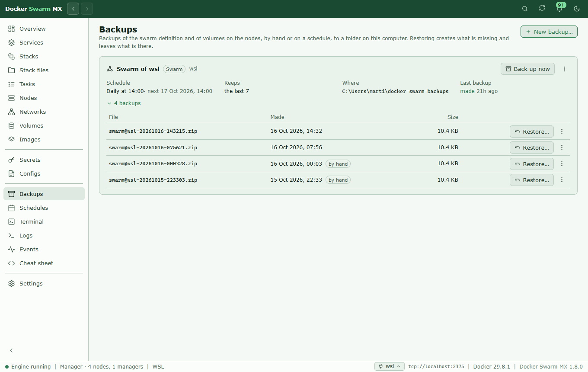Open Logs in the sidebar

click(44, 235)
